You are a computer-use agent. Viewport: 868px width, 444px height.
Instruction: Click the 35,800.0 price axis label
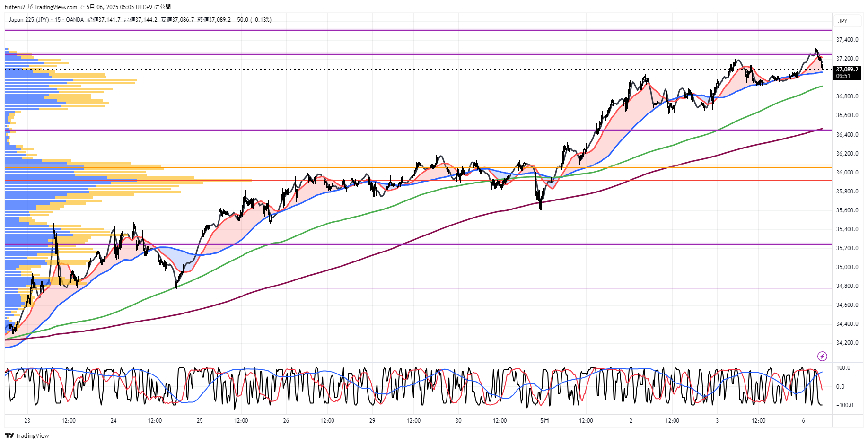847,192
